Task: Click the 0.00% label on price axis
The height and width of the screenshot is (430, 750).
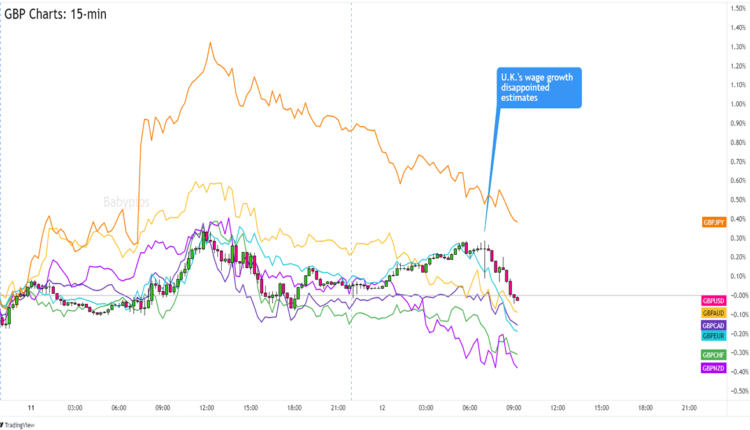Action: [x=736, y=295]
